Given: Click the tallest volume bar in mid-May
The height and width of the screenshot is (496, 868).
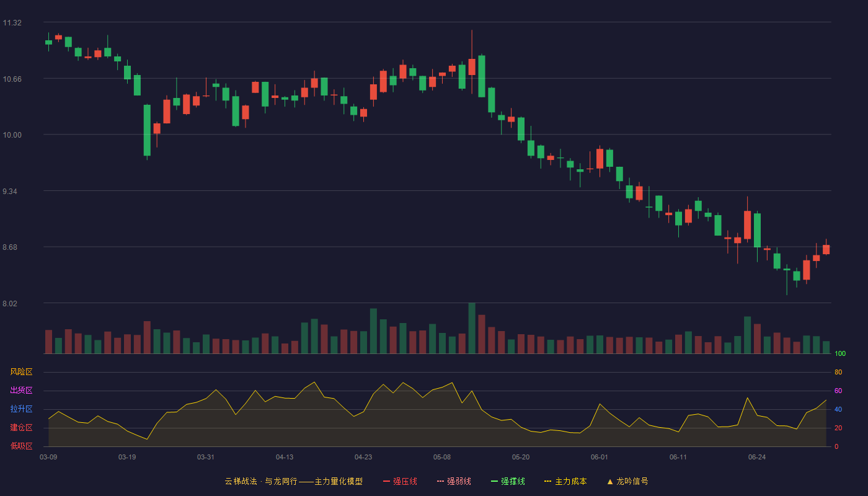Looking at the screenshot, I should click(x=472, y=328).
